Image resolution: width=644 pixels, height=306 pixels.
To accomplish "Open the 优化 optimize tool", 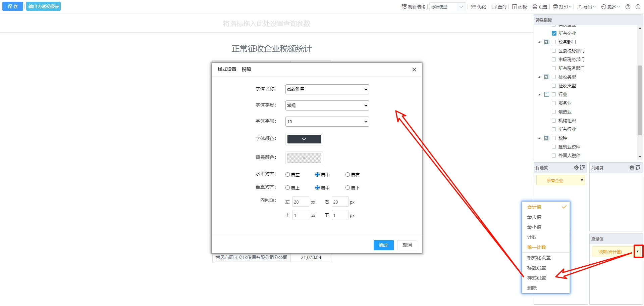I will 478,7.
